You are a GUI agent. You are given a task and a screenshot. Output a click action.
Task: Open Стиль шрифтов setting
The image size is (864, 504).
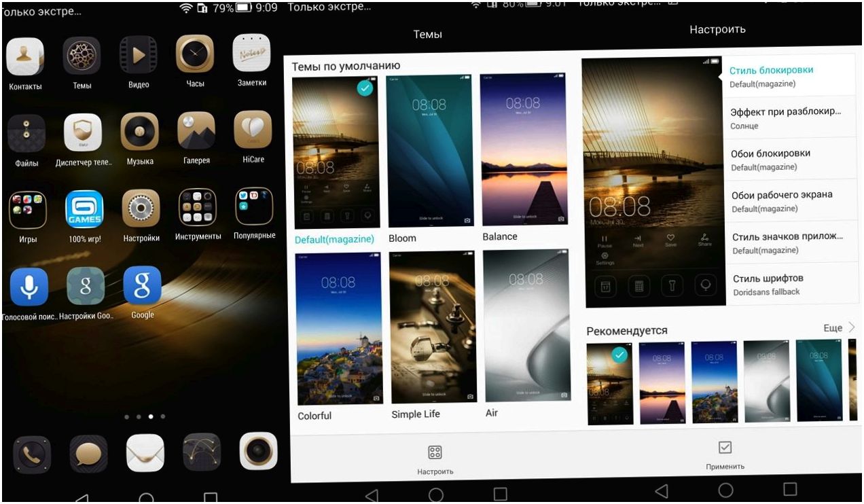coord(791,284)
